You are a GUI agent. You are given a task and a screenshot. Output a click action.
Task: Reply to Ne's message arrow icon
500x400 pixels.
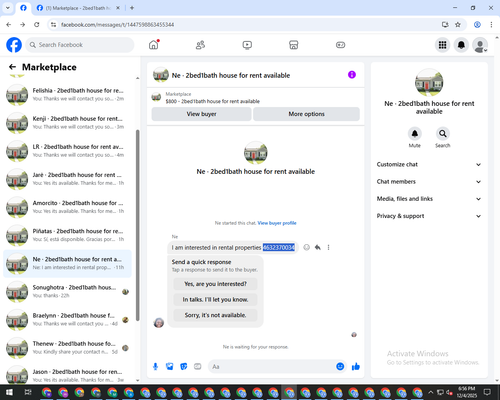(318, 247)
